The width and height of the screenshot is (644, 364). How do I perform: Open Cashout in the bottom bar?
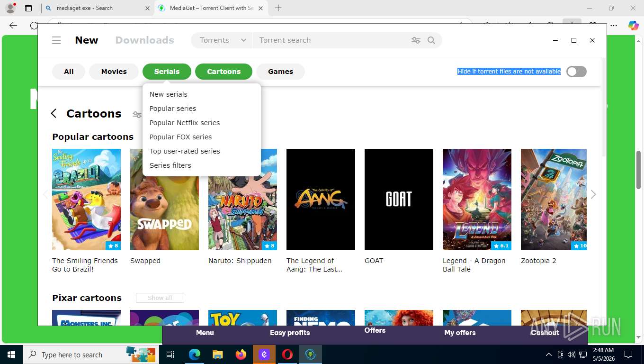pyautogui.click(x=545, y=333)
